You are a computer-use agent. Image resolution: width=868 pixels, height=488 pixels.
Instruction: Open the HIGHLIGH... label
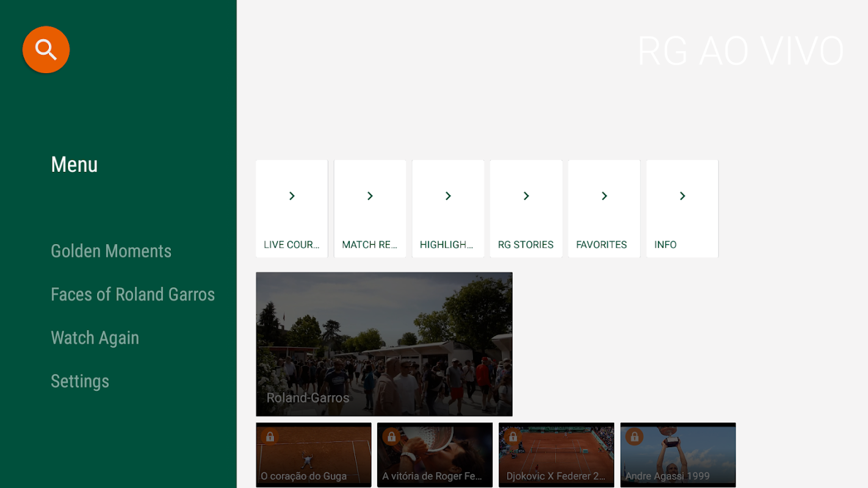point(447,245)
